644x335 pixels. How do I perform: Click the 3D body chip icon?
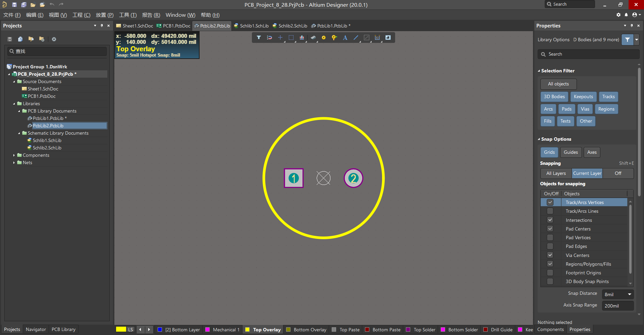tap(313, 38)
